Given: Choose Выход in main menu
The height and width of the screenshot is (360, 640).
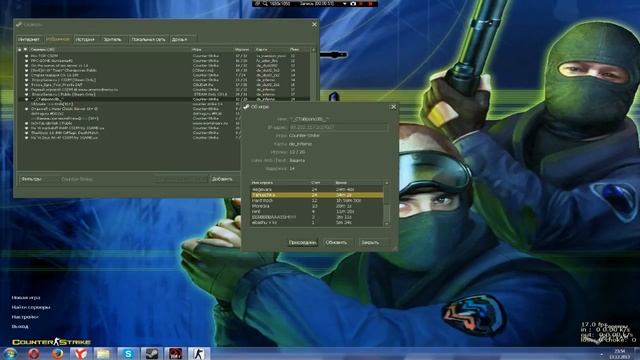Looking at the screenshot, I should pyautogui.click(x=20, y=327).
